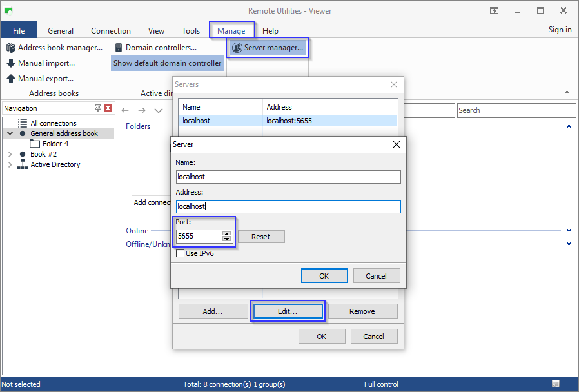Viewport: 579px width, 392px height.
Task: Increase the port number with the up arrow
Action: 226,233
